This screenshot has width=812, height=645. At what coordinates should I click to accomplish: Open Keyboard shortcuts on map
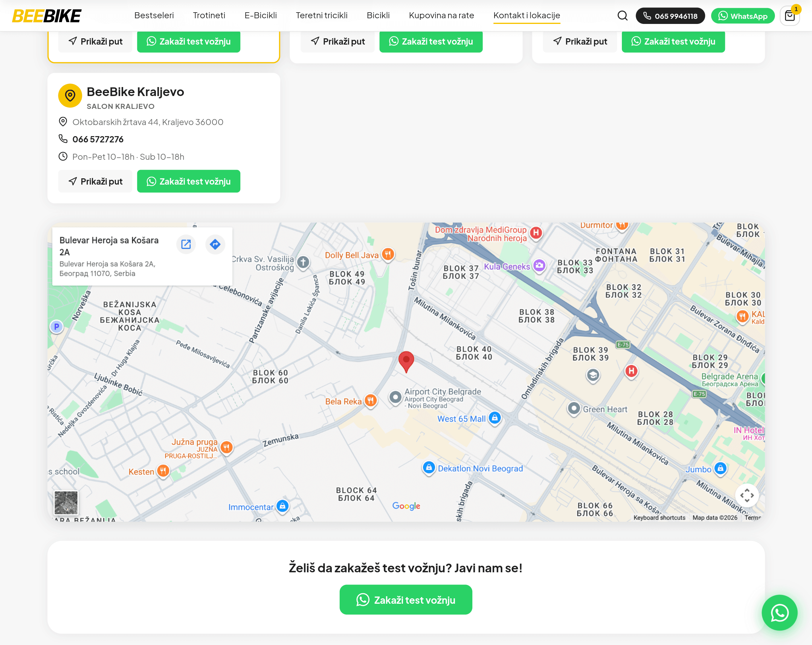point(659,518)
